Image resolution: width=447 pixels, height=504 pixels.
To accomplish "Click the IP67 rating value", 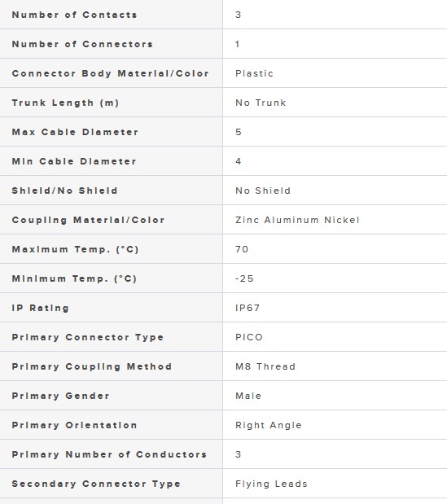I will pos(248,308).
